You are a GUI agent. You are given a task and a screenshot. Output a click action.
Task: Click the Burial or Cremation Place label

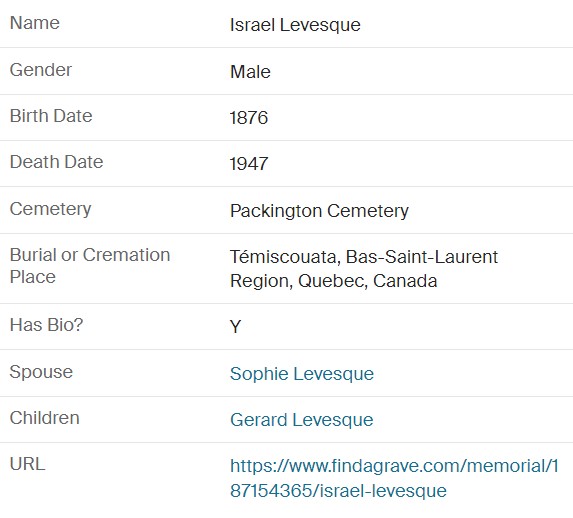tap(90, 266)
